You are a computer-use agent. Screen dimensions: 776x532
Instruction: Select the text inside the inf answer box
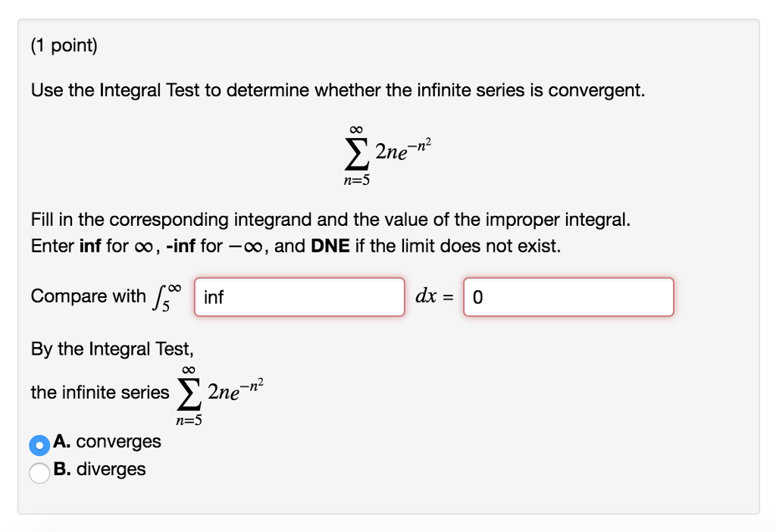(210, 297)
